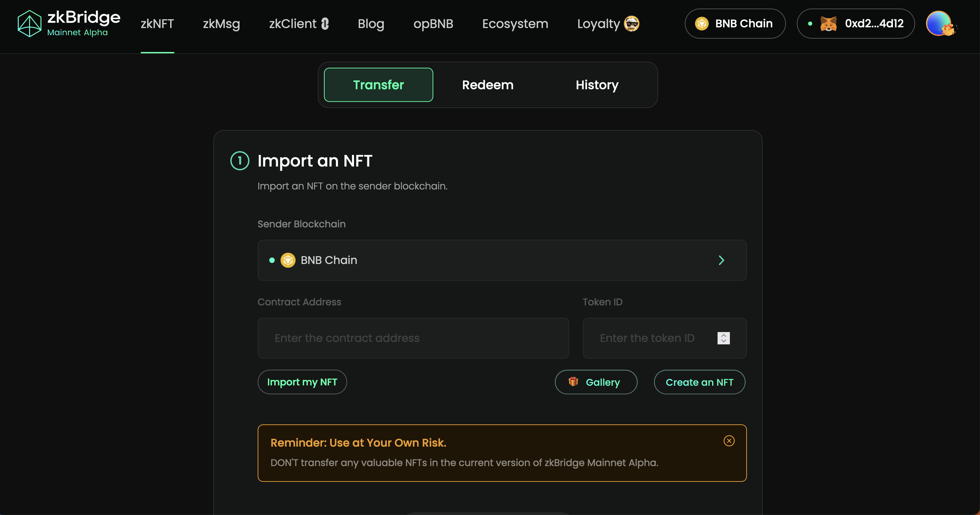Open the Loyalty nav item
Screen dimensions: 980x515
(x=608, y=24)
